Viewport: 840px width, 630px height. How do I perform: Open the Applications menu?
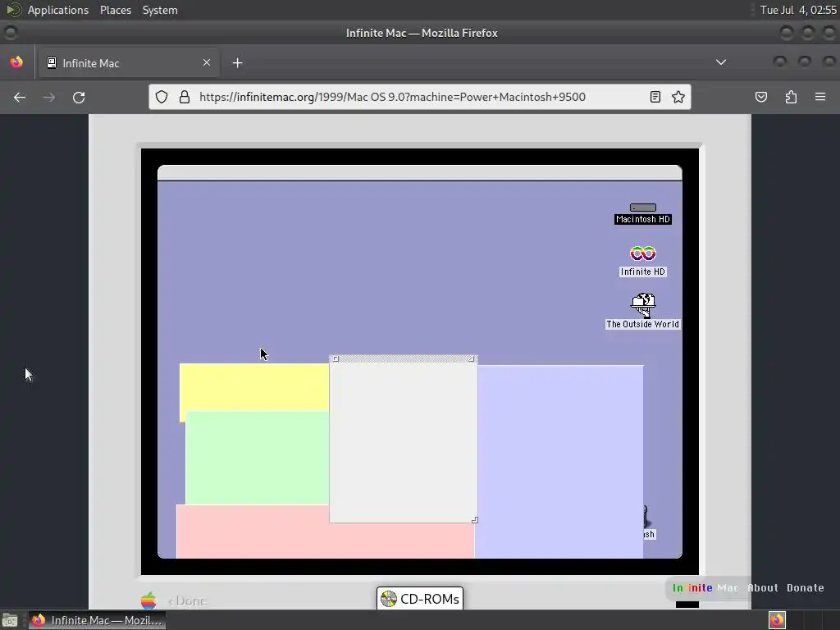(58, 10)
